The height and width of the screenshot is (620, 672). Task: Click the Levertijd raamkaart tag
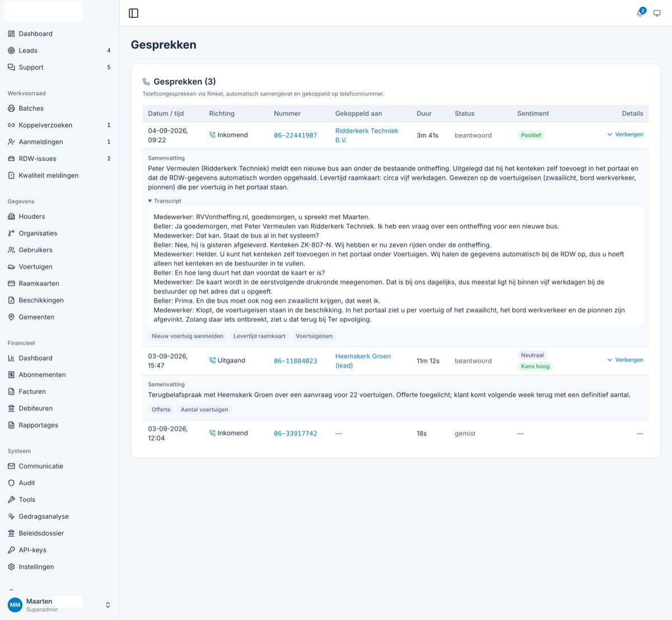(259, 336)
